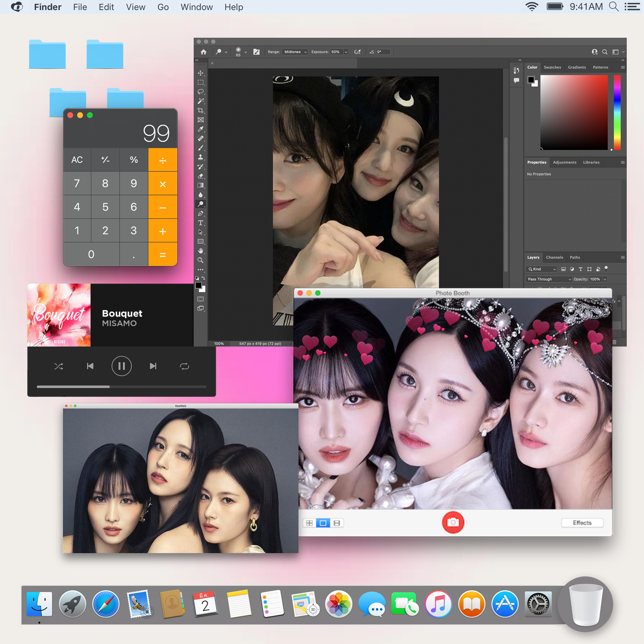Select the Hand tool
644x644 pixels.
pyautogui.click(x=200, y=251)
